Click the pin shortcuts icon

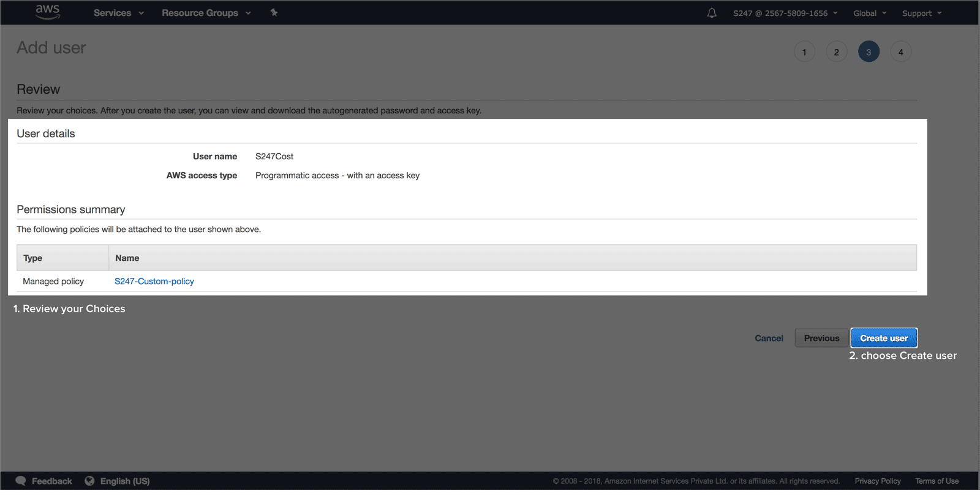tap(274, 12)
